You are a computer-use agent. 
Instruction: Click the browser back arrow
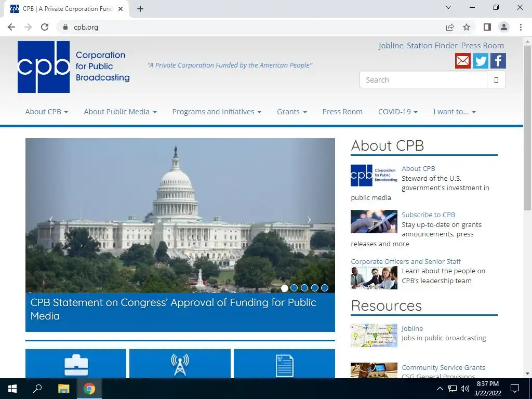[x=11, y=27]
